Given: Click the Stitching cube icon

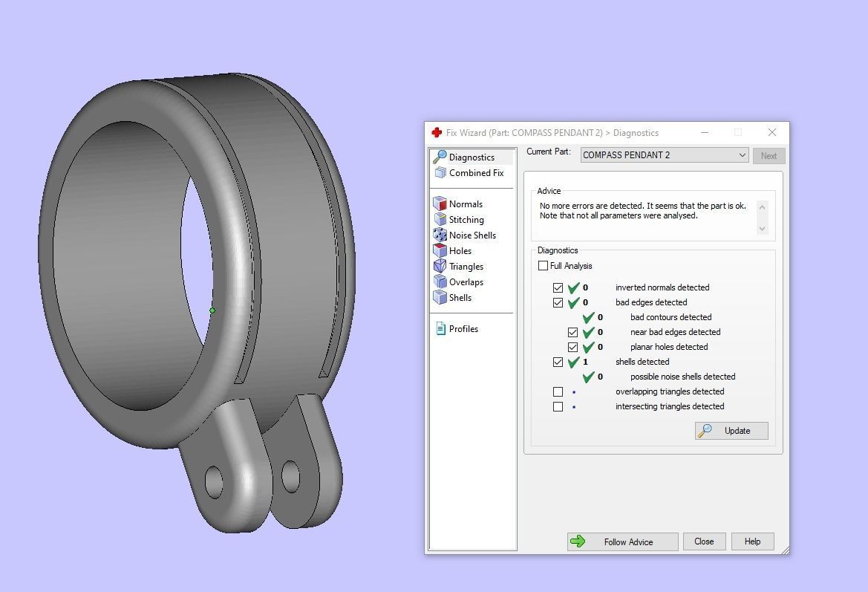Looking at the screenshot, I should point(440,219).
